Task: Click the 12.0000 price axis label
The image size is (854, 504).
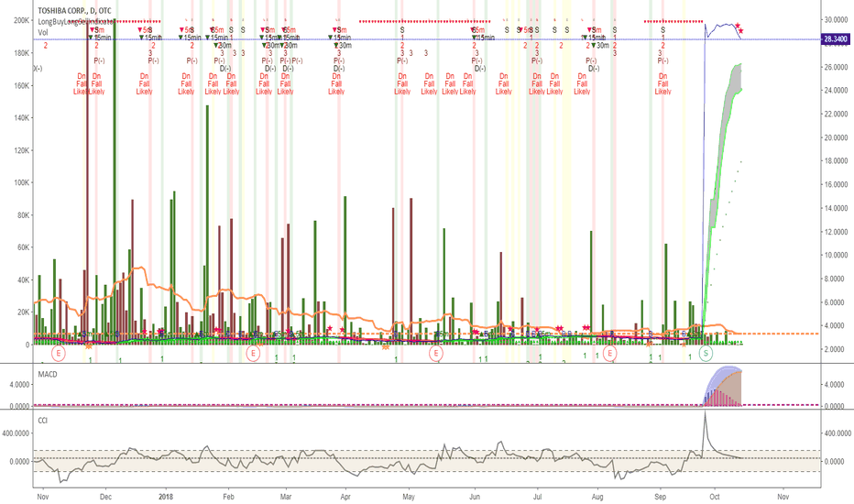Action: (836, 232)
